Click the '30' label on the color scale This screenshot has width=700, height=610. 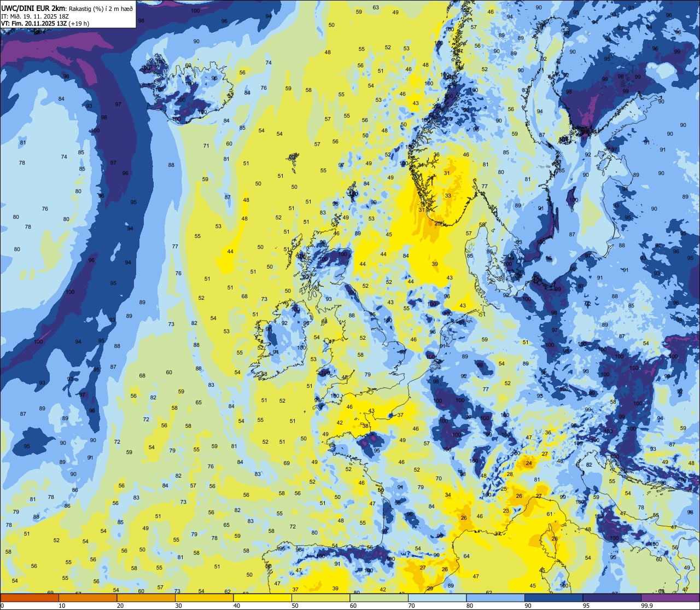coord(178,606)
